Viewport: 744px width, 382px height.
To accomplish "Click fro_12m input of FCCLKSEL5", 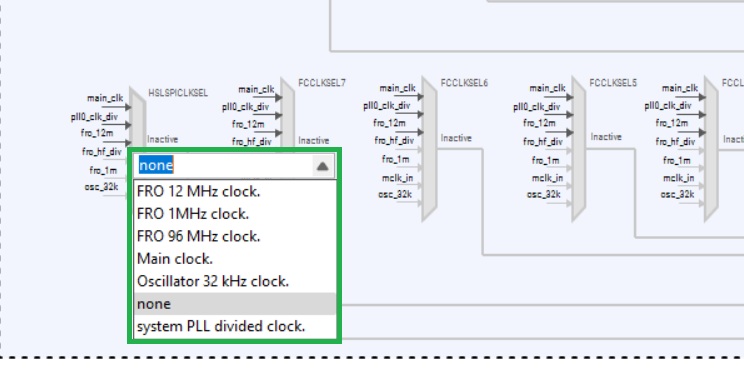I will tap(539, 123).
